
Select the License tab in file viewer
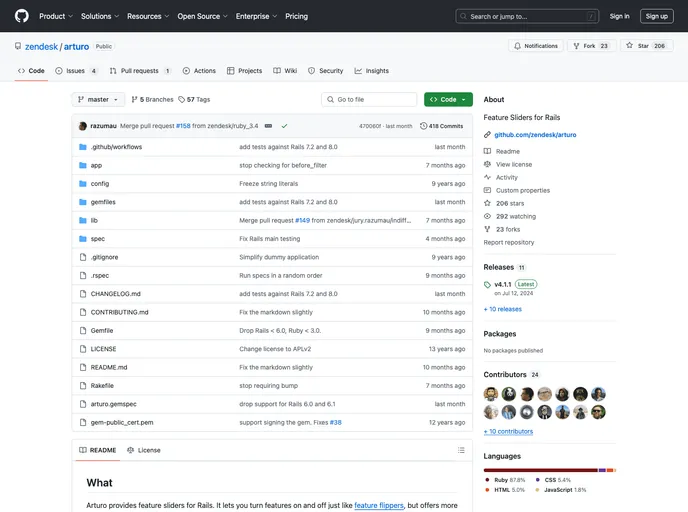144,450
